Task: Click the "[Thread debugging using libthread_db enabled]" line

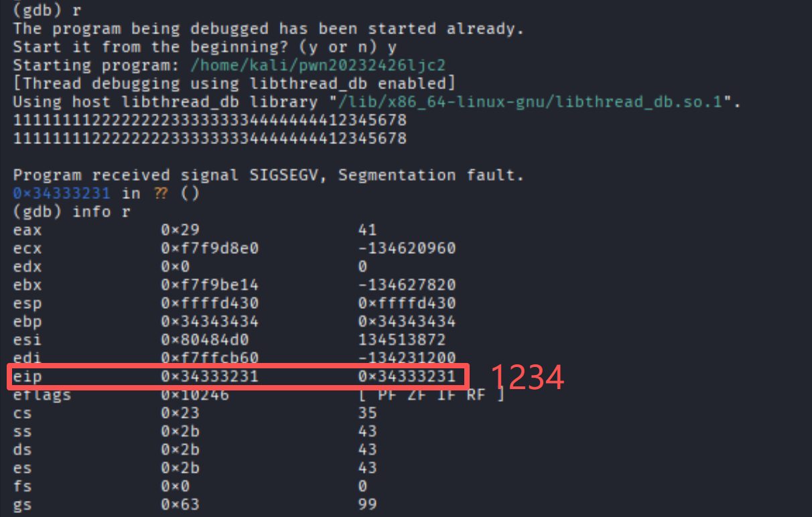Action: pos(234,84)
